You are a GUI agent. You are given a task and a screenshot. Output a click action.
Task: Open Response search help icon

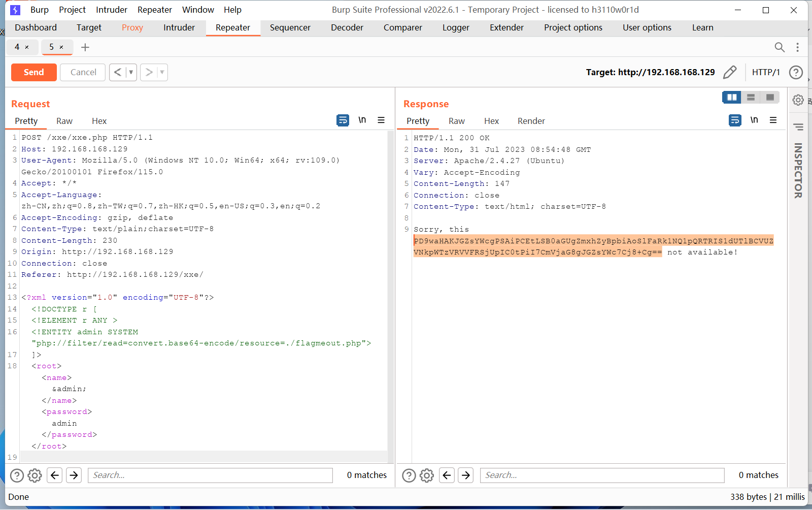pos(409,475)
